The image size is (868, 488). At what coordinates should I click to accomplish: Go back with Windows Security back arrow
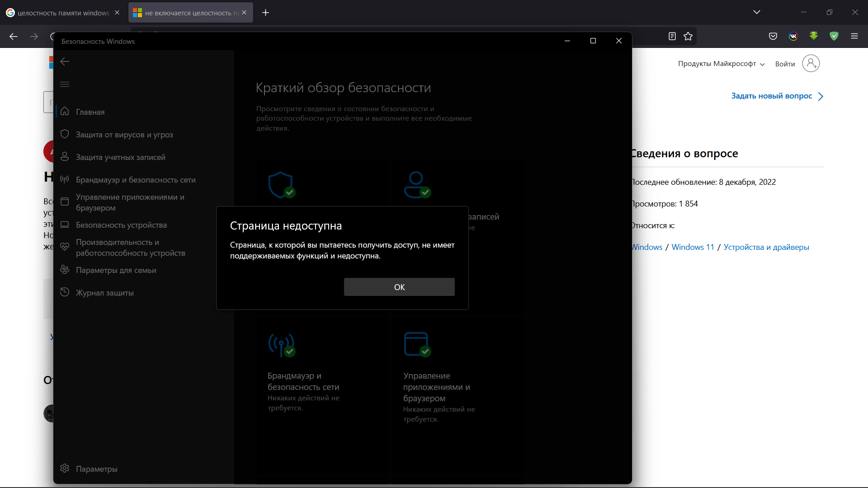65,61
